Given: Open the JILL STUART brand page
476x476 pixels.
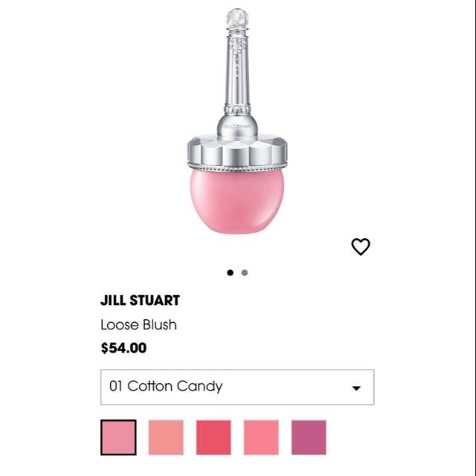Looking at the screenshot, I should coord(140,300).
